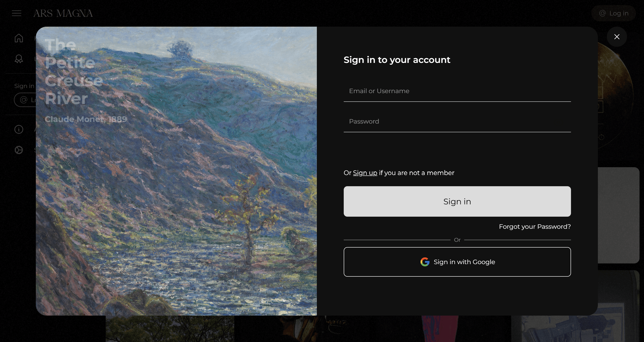Close the sign-in dialog with X

click(x=616, y=37)
